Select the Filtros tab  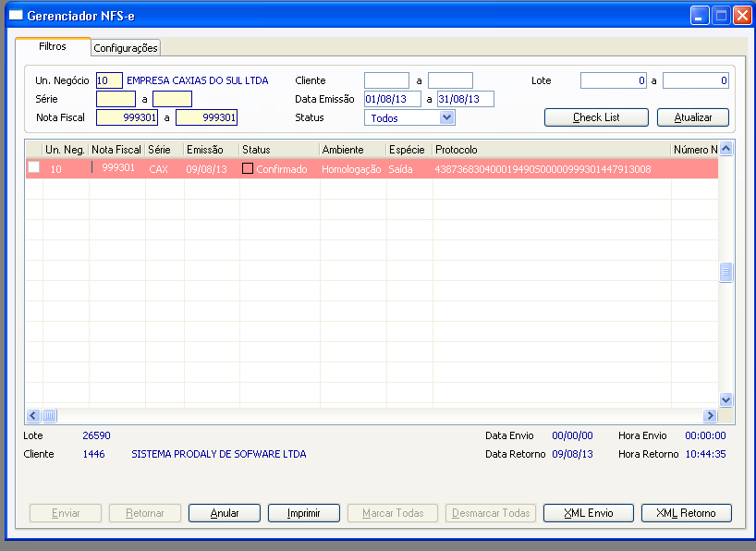[x=53, y=46]
